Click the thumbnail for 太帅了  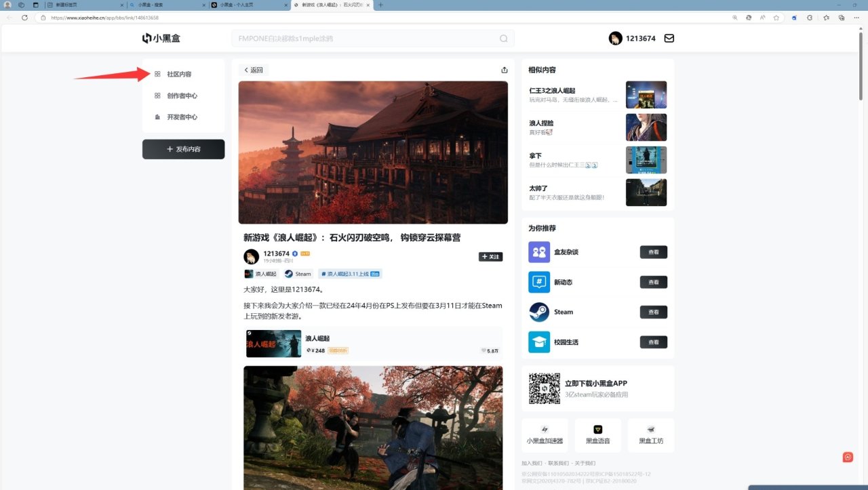click(x=646, y=192)
